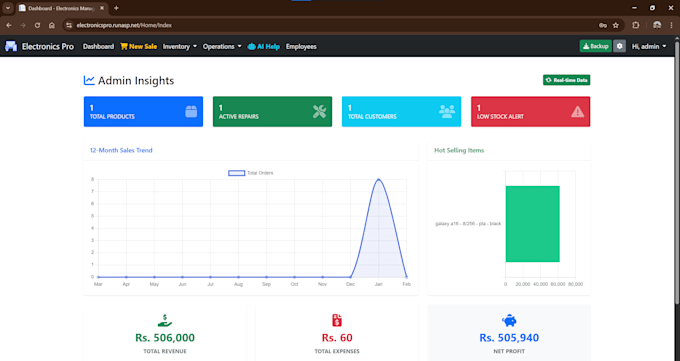The image size is (680, 361).
Task: Expand the Inventory dropdown menu
Action: 180,46
